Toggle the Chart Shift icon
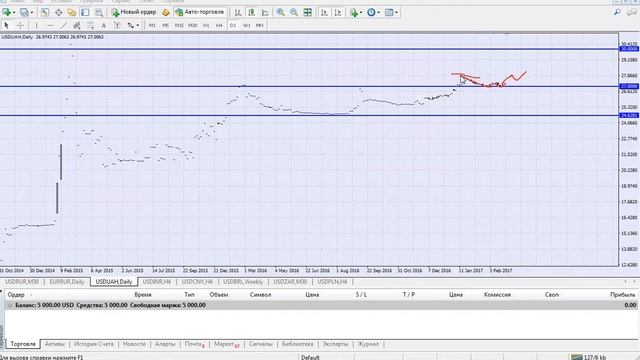Viewport: 640px width, 360px height. pyautogui.click(x=338, y=13)
